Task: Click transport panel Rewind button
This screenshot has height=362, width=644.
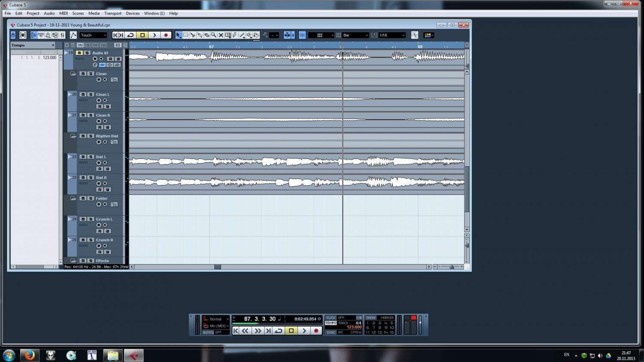Action: click(x=245, y=331)
